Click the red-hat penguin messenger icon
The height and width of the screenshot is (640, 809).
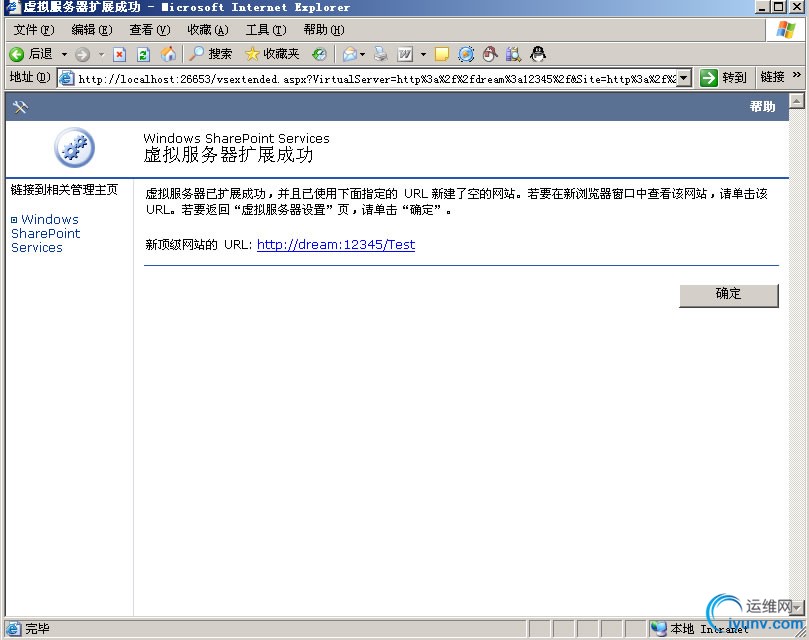click(x=490, y=54)
